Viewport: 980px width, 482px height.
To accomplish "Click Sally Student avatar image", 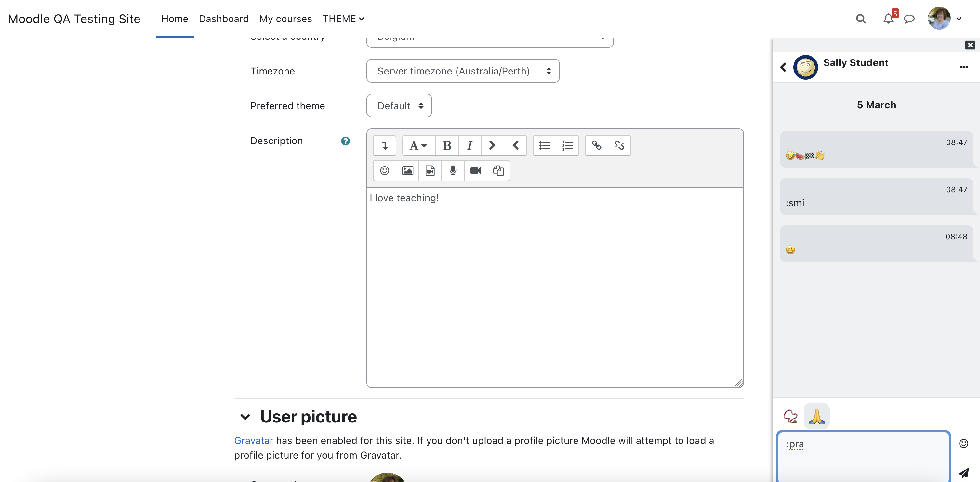I will coord(805,67).
